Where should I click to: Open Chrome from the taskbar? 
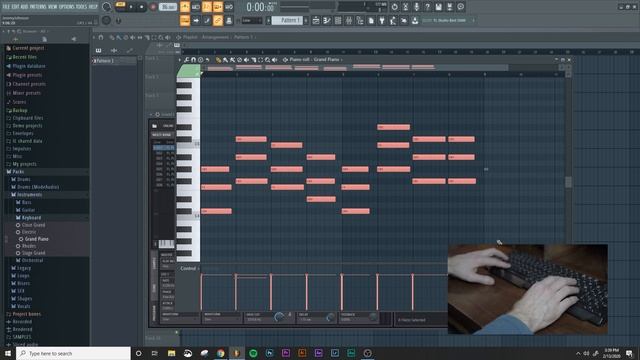coord(220,353)
